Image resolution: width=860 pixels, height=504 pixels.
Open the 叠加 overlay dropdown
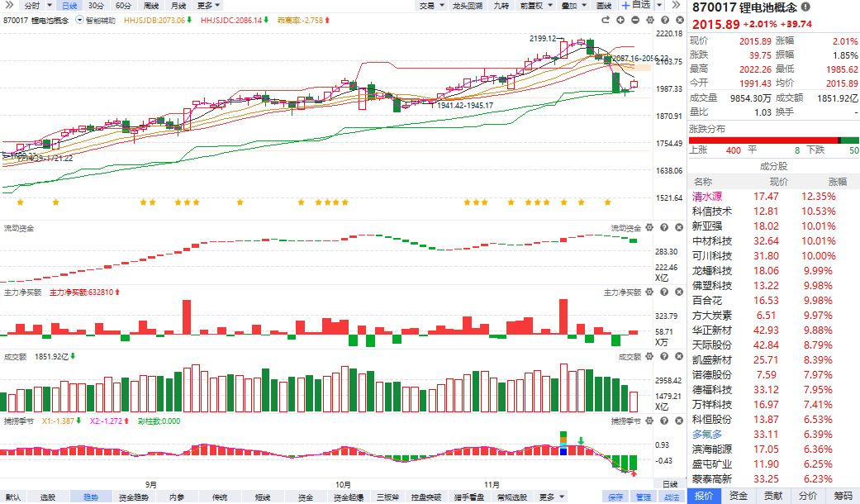568,6
